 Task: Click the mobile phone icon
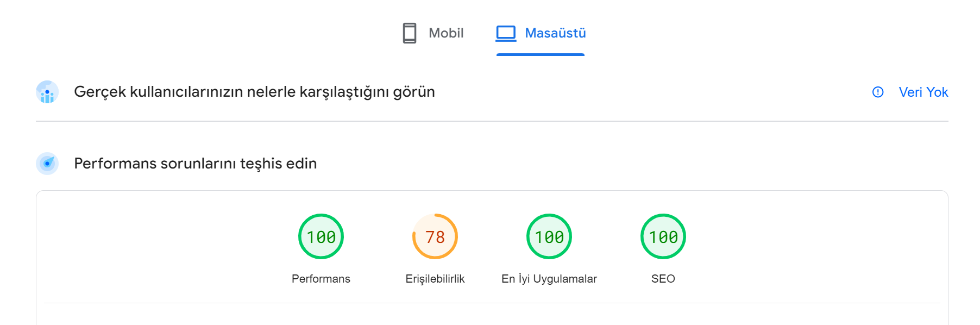point(410,33)
